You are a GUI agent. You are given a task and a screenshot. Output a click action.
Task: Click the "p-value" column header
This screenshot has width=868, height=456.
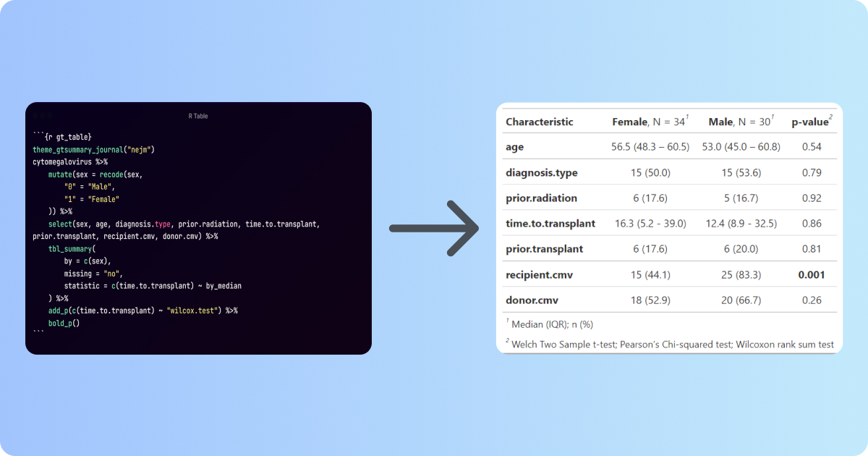coord(812,121)
